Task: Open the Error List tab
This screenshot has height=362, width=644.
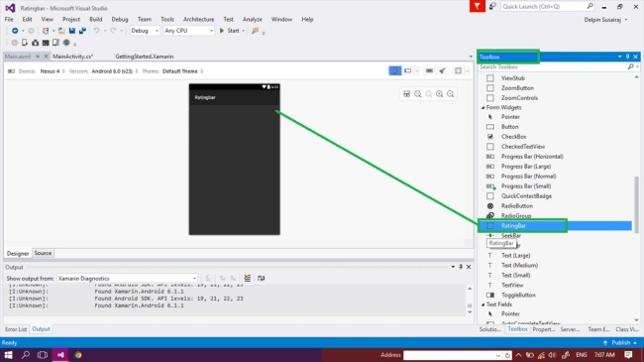Action: click(16, 329)
